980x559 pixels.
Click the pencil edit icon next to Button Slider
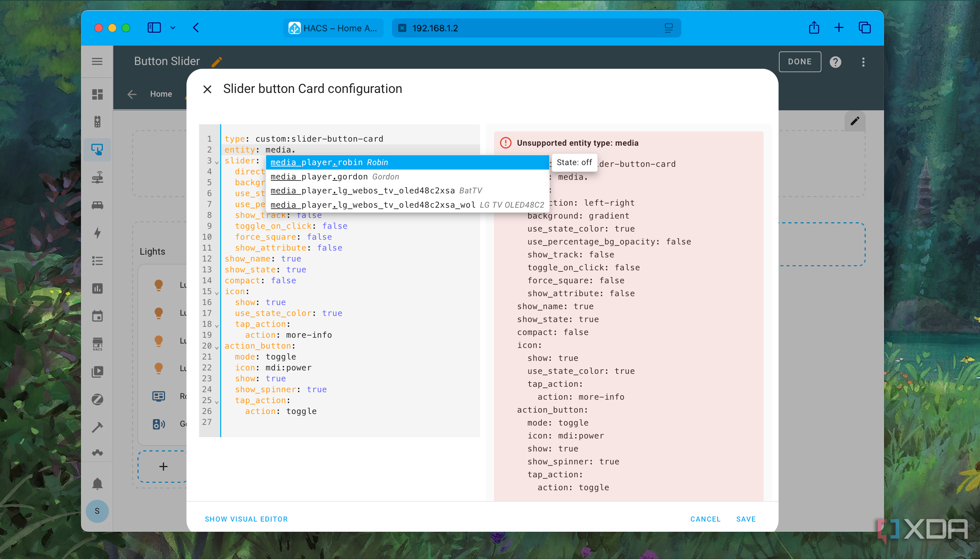coord(217,61)
